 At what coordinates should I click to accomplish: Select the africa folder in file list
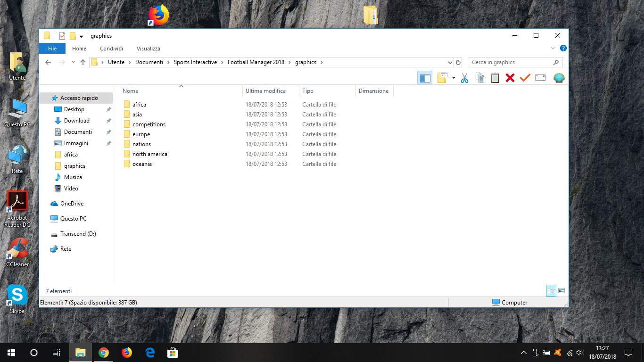[139, 105]
